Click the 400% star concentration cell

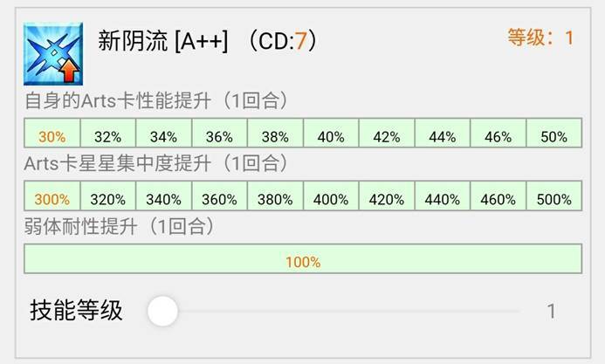click(331, 196)
